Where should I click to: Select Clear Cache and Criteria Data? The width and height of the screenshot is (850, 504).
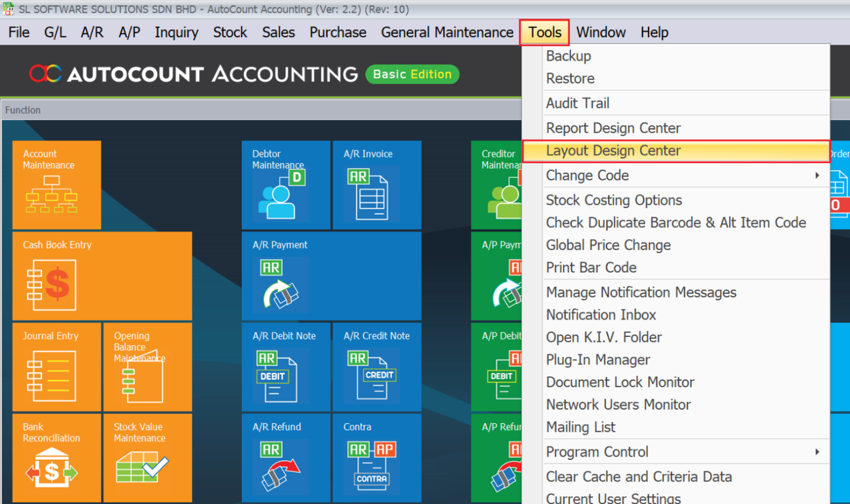676,476
